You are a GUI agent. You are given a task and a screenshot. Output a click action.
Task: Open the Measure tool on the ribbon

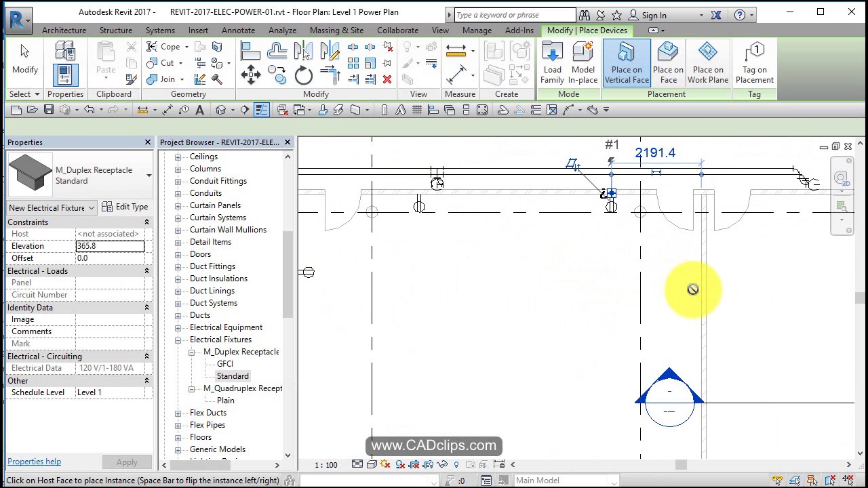tap(456, 52)
